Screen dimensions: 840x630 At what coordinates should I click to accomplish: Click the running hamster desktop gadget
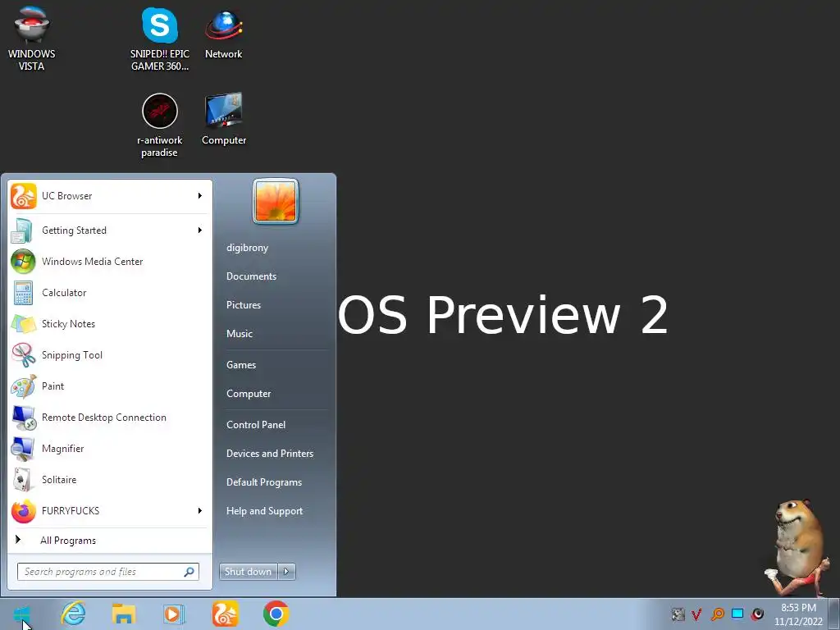point(797,547)
